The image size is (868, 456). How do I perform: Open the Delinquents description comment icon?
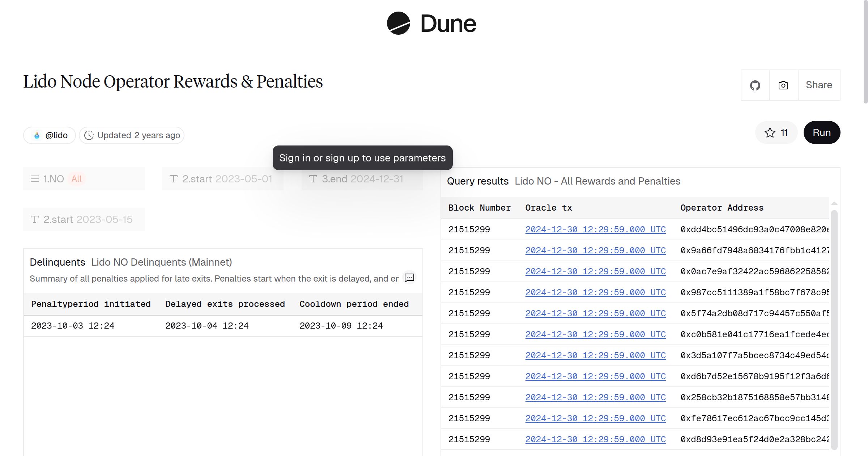(x=409, y=278)
